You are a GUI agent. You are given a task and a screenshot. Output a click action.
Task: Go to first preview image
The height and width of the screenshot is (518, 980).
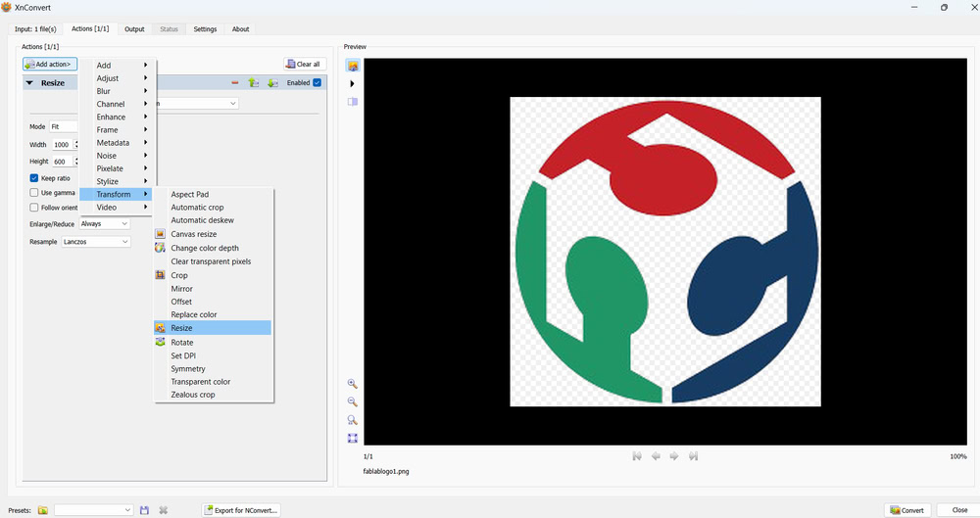(637, 456)
